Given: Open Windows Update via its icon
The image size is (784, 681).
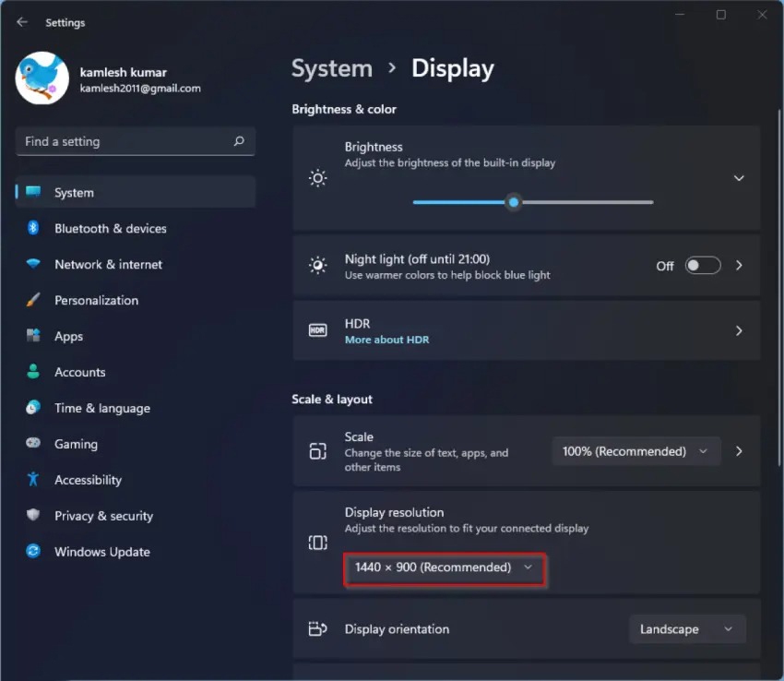Looking at the screenshot, I should [x=31, y=551].
